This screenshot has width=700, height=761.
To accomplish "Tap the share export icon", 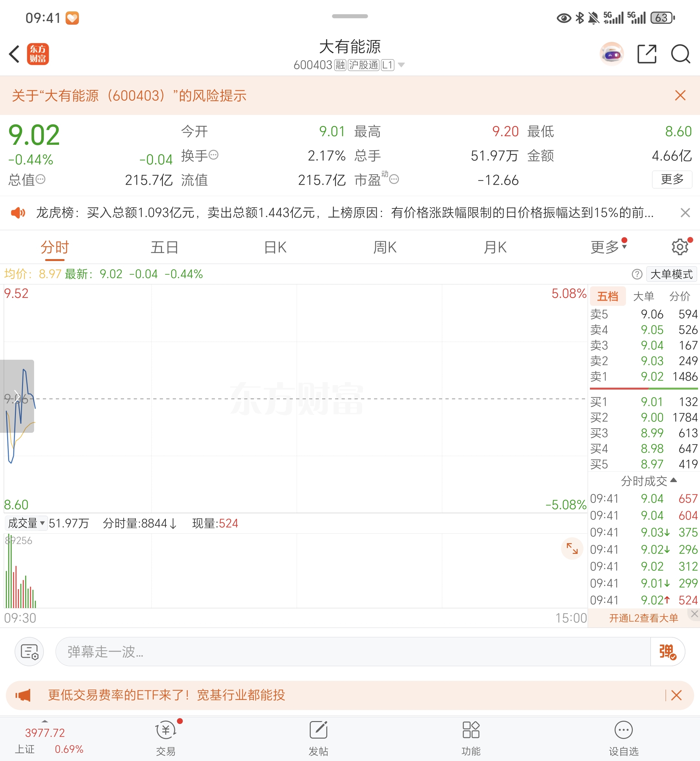I will (646, 54).
